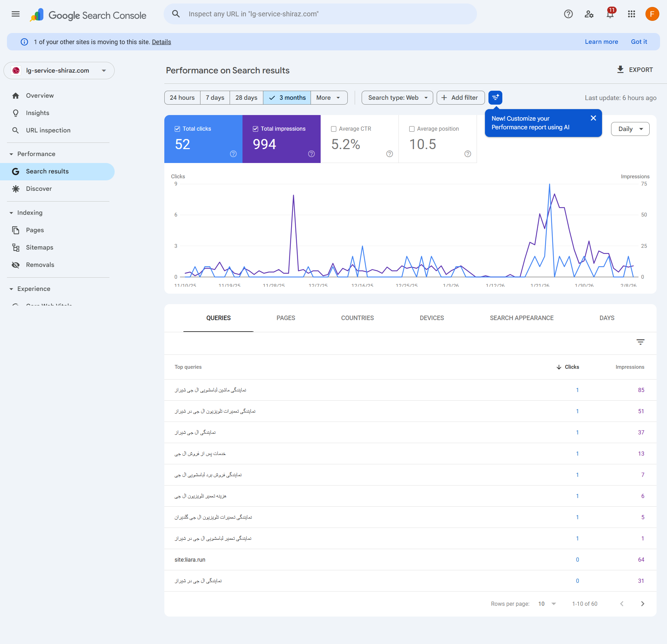This screenshot has height=644, width=667.
Task: Open the account avatar F
Action: point(652,14)
